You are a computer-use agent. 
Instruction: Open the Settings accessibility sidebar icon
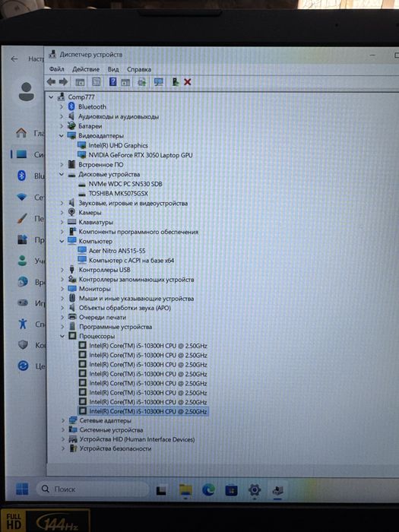[x=23, y=323]
